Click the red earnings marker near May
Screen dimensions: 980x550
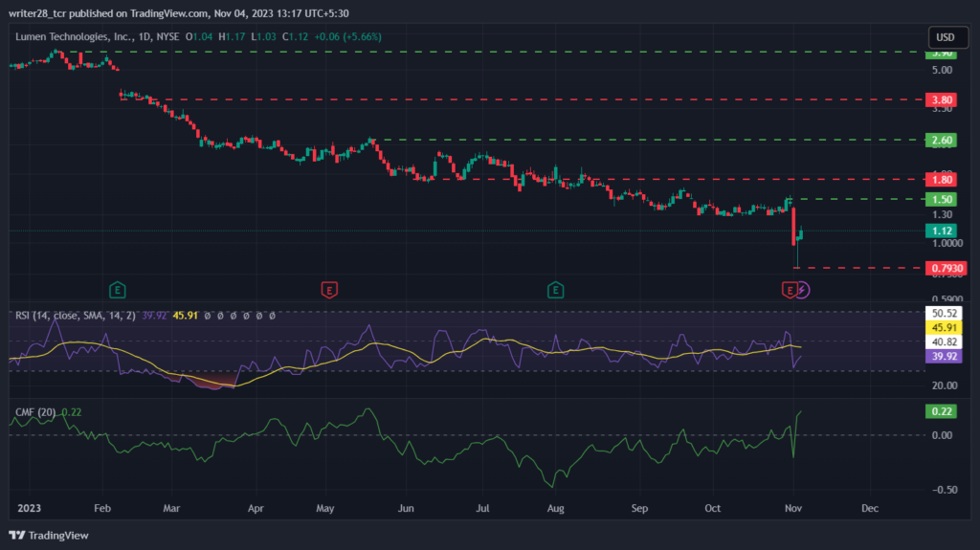[x=329, y=290]
